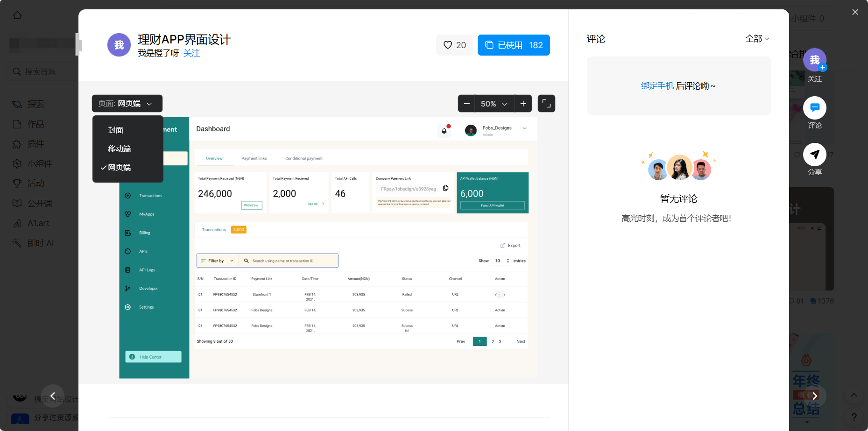
Task: Open 公开课 in background sidebar
Action: click(33, 204)
